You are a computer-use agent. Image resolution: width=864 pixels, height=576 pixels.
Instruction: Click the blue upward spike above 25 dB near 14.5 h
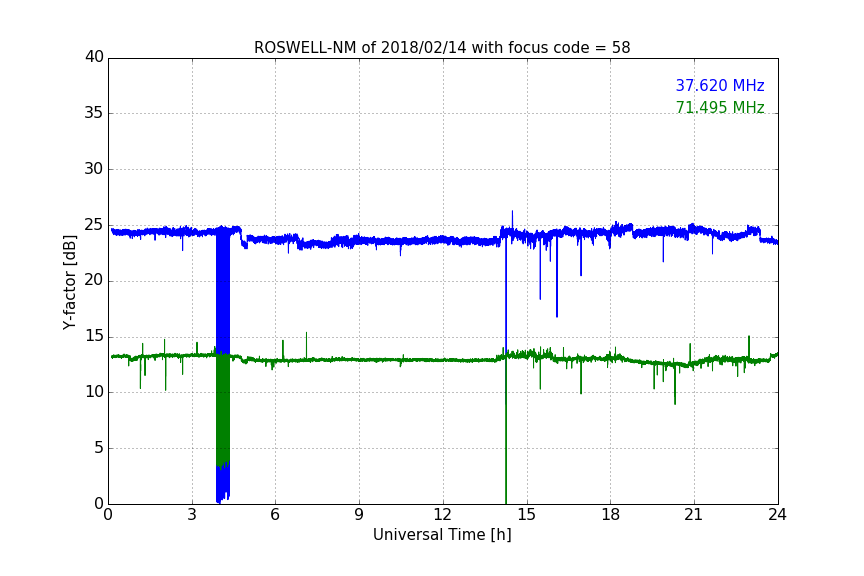[512, 218]
